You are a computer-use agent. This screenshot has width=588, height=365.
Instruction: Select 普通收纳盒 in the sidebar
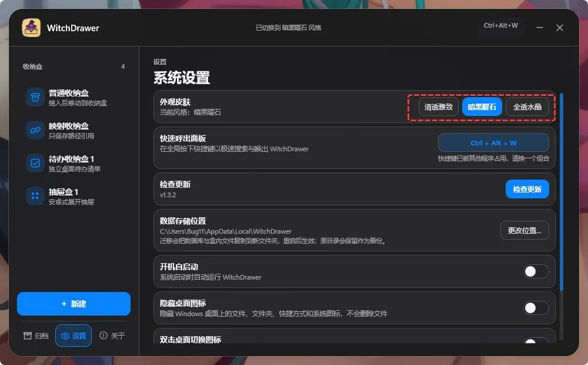74,97
